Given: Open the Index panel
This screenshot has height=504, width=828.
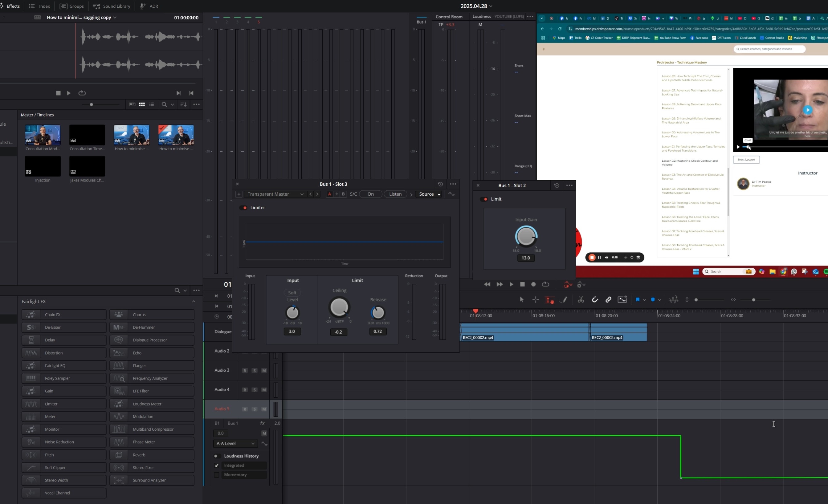Looking at the screenshot, I should pyautogui.click(x=39, y=6).
